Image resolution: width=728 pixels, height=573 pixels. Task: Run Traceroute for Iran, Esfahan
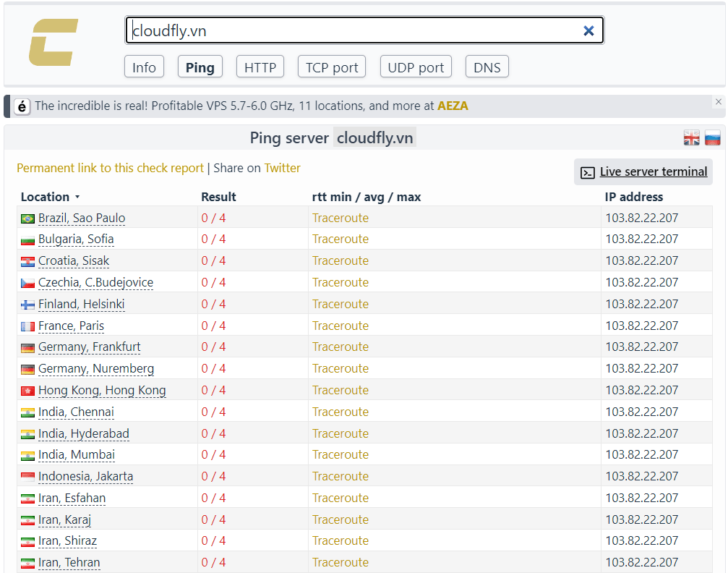point(341,498)
